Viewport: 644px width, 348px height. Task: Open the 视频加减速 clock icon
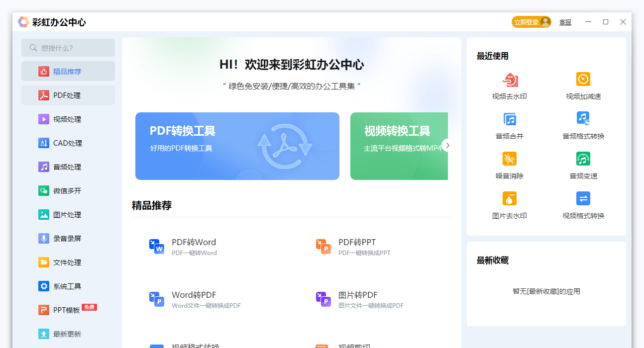[x=583, y=79]
